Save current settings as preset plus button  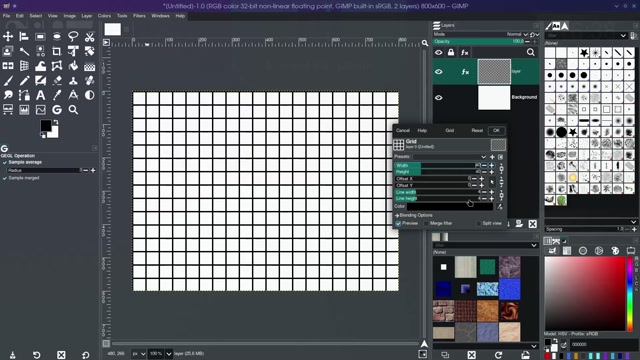tap(492, 157)
